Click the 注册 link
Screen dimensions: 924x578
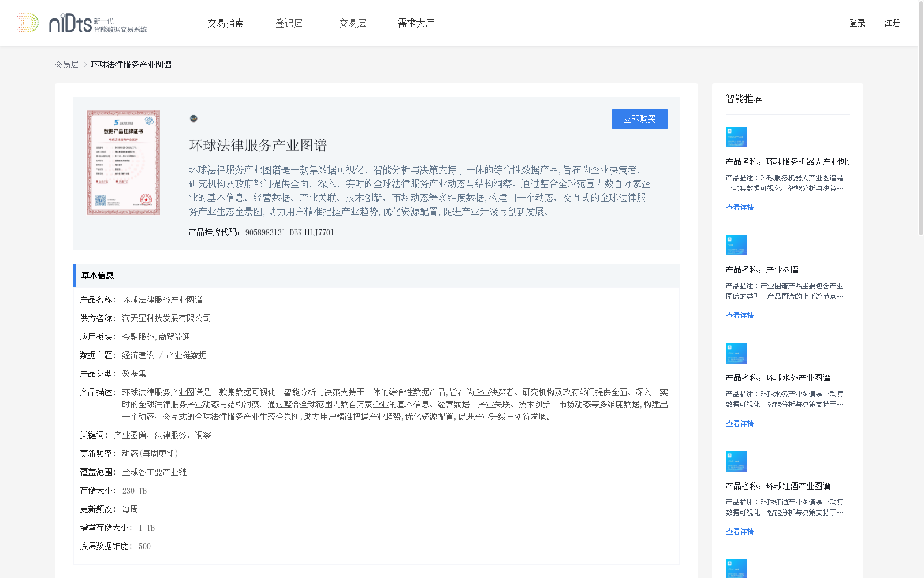click(x=892, y=23)
